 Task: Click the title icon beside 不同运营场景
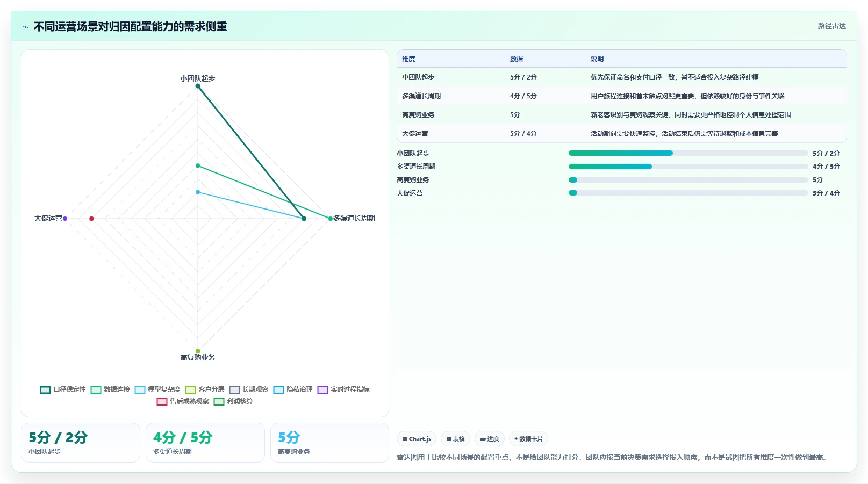tap(25, 27)
